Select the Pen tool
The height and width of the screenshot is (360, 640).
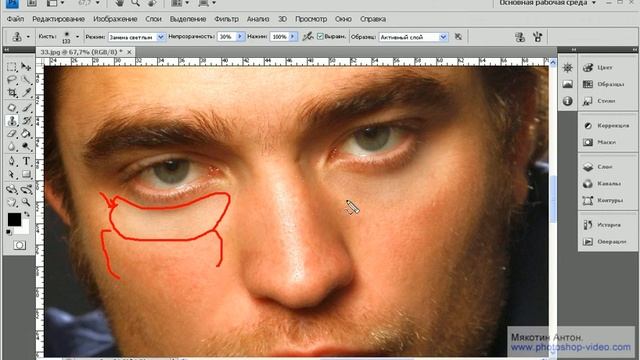point(12,162)
